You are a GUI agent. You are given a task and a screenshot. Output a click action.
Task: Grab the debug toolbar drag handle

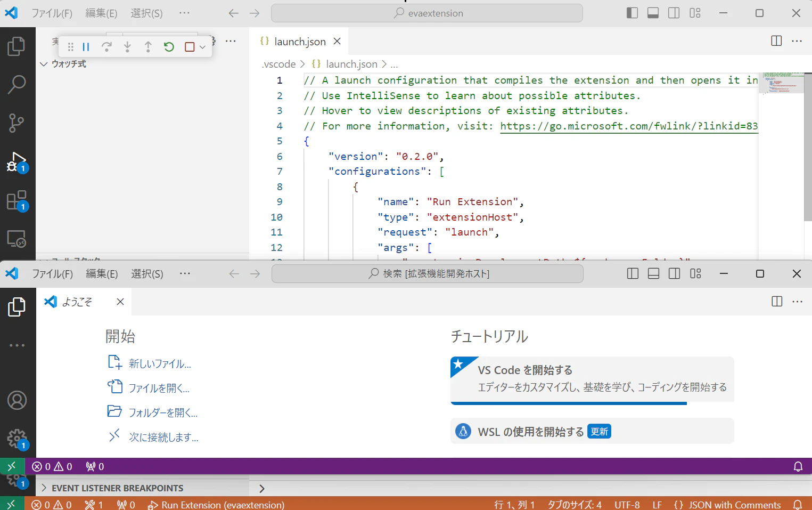pyautogui.click(x=70, y=47)
